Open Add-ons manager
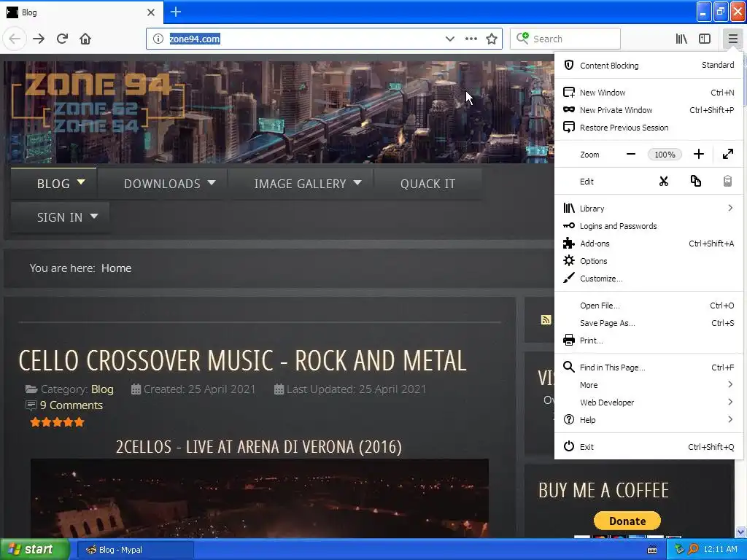The image size is (747, 560). coord(649,244)
